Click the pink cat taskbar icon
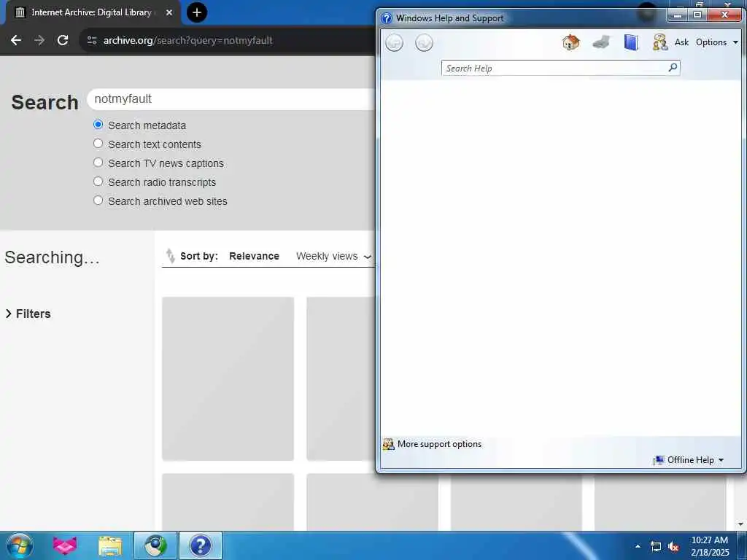Viewport: 747px width, 560px height. (65, 545)
